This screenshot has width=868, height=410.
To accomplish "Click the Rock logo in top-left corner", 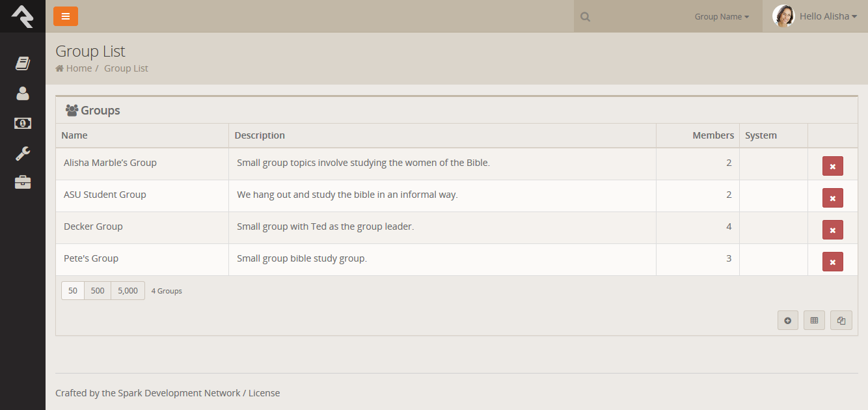I will [22, 16].
